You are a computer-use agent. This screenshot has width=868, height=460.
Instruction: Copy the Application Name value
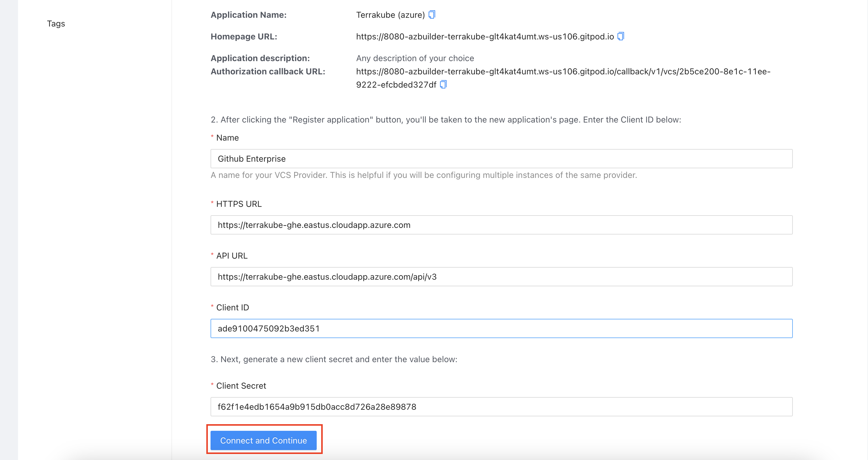click(432, 14)
